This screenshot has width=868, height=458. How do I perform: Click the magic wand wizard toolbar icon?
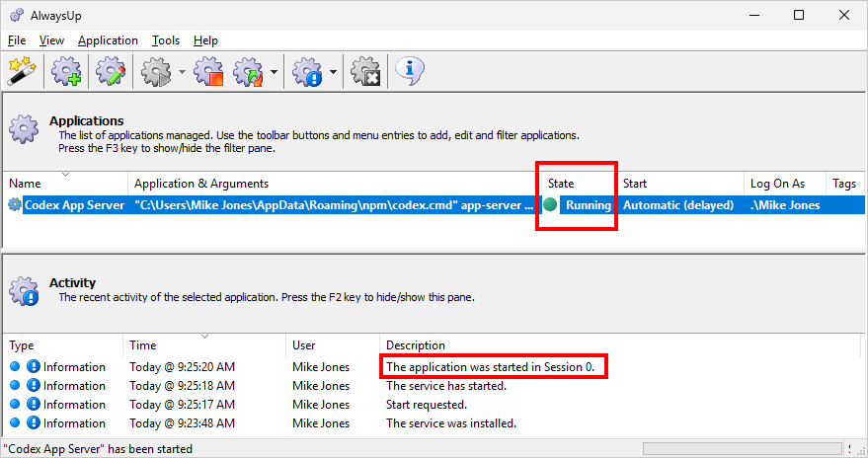22,71
